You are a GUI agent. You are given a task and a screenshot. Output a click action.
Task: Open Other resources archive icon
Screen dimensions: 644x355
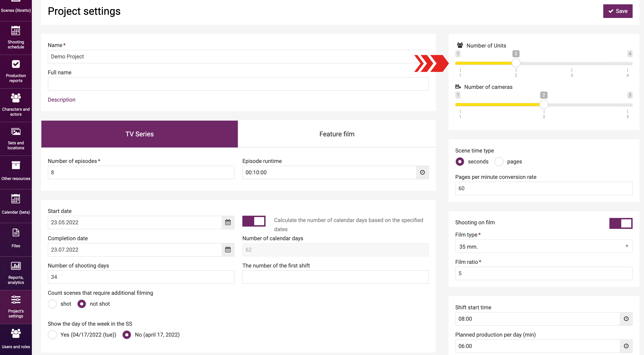click(16, 165)
